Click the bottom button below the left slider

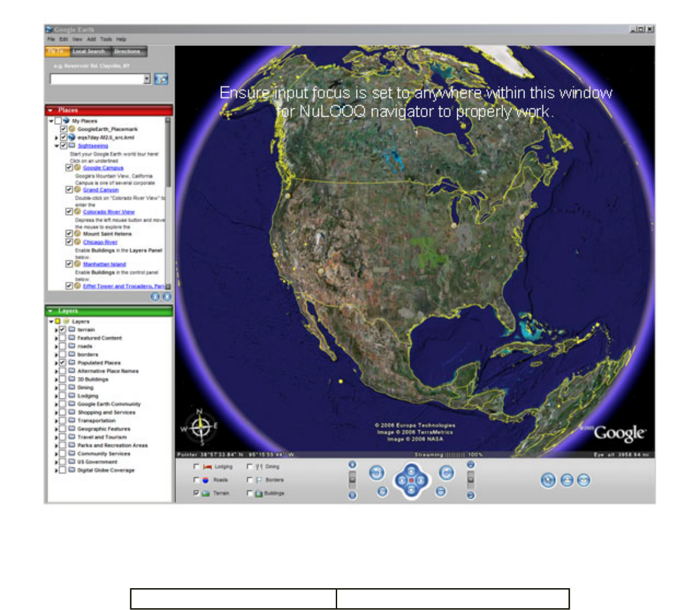click(x=352, y=495)
